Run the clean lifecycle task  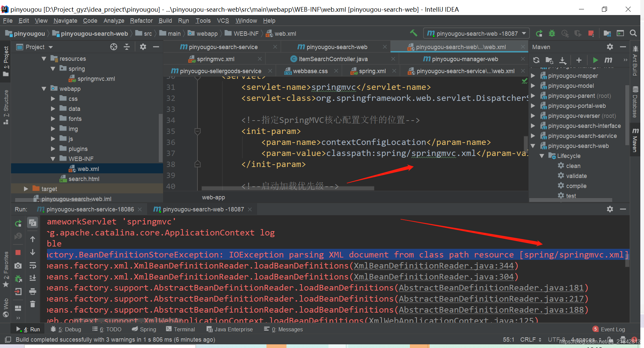pos(573,166)
